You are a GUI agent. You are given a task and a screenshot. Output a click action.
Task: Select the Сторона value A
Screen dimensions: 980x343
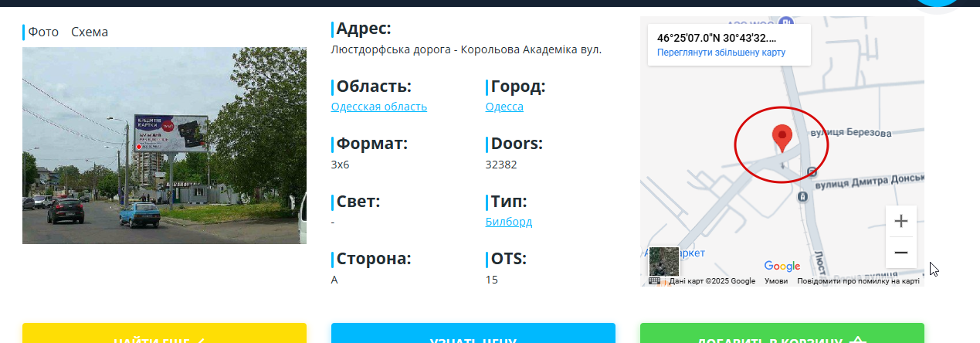[x=334, y=280]
